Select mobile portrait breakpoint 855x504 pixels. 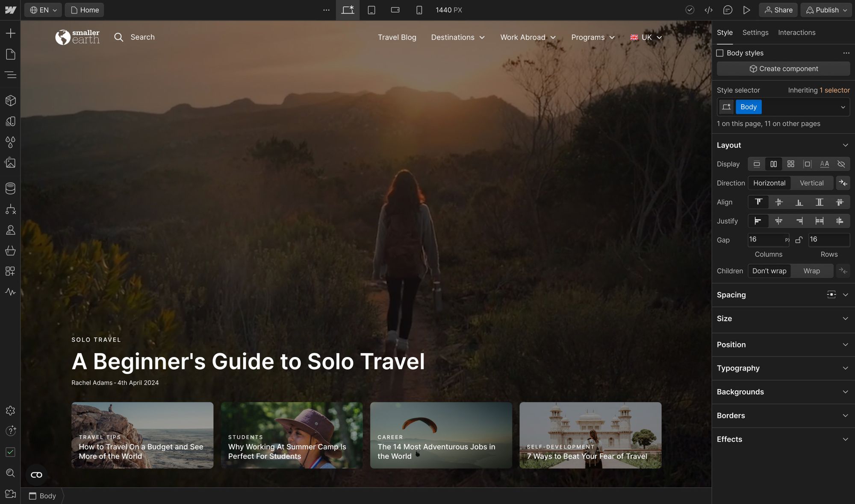click(418, 10)
